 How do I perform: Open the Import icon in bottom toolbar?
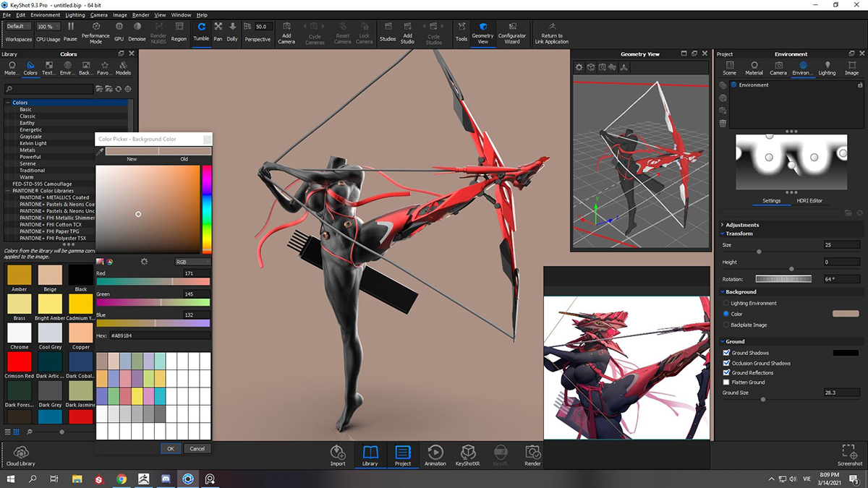click(x=338, y=453)
